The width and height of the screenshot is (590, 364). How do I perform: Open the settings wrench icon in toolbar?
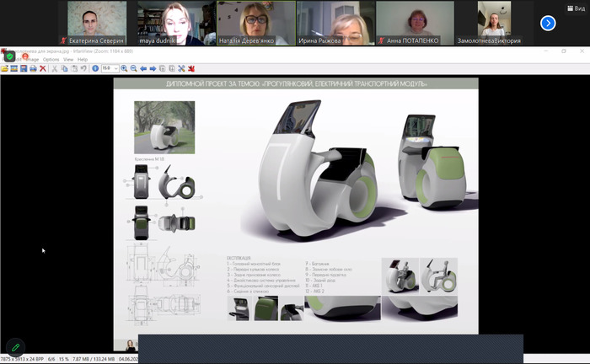pos(181,69)
